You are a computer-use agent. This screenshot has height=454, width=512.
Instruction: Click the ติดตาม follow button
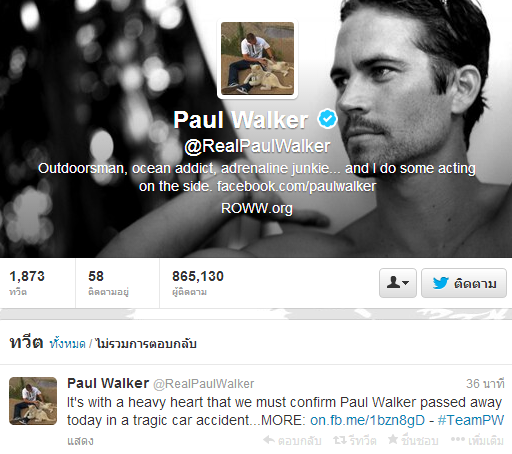coord(464,283)
